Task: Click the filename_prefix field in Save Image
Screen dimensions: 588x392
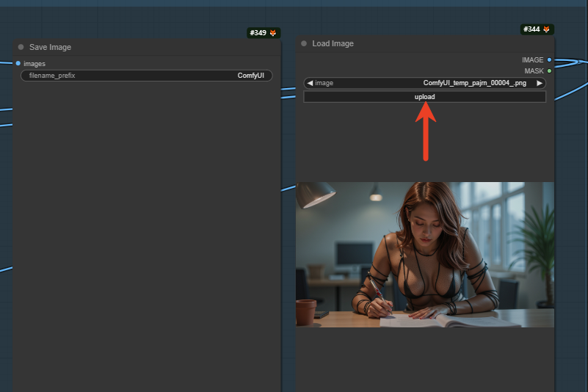Action: (x=147, y=76)
